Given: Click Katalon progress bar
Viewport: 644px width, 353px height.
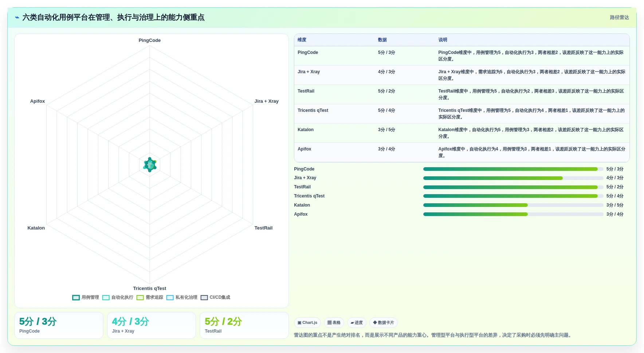Looking at the screenshot, I should [513, 205].
